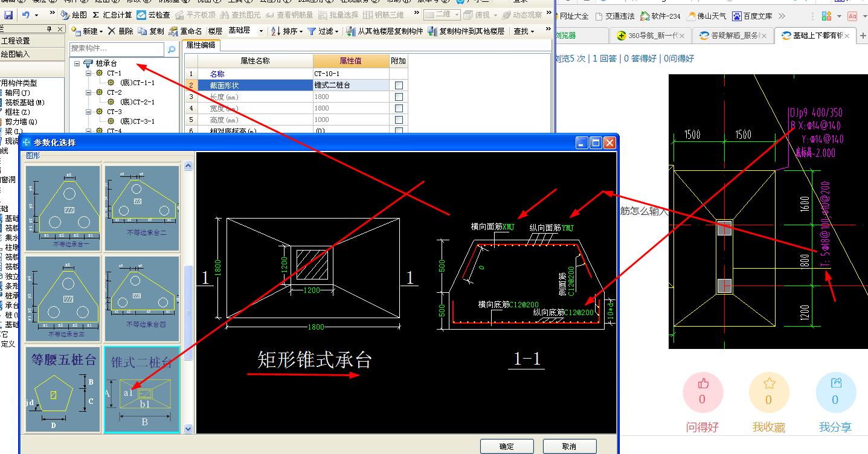868x454 pixels.
Task: Click 从其他楼层复制构件 tool
Action: (x=384, y=31)
